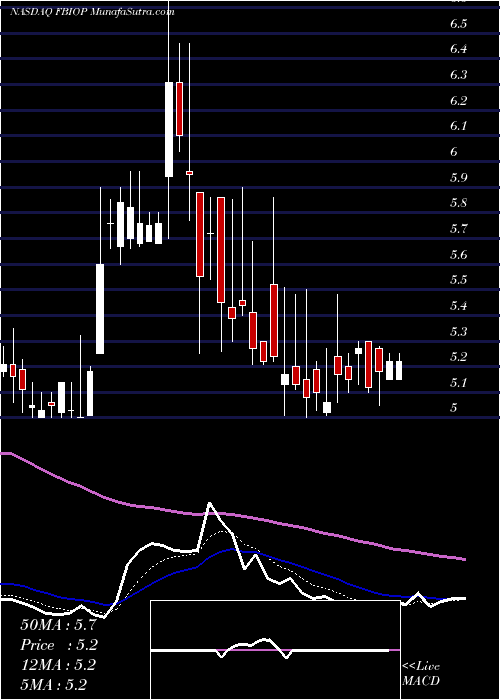Click the 5MA : 5.2 readout
The height and width of the screenshot is (700, 500).
click(53, 685)
